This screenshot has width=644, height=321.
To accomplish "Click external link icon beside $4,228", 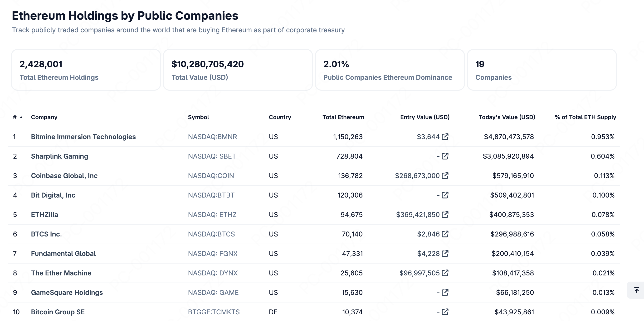I will [x=445, y=253].
